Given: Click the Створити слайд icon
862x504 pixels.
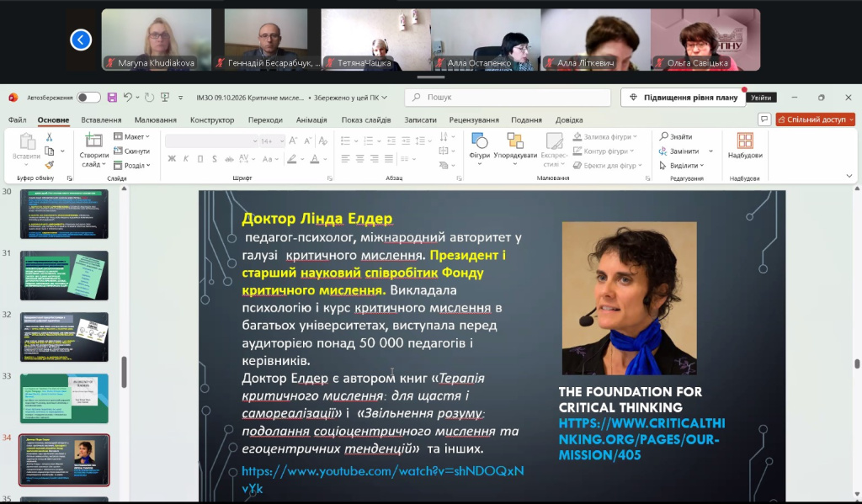Looking at the screenshot, I should click(x=94, y=141).
